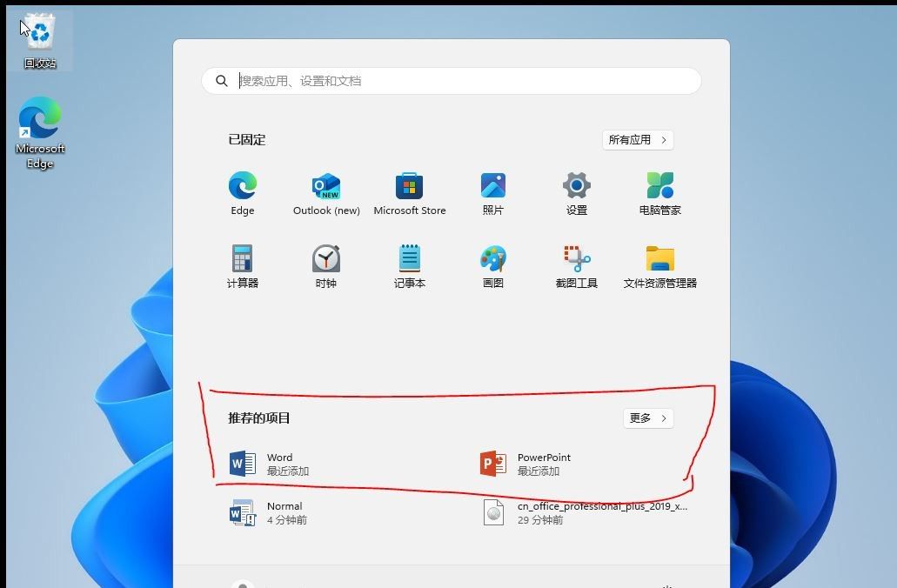The image size is (897, 588).
Task: Launch Edge from pinned apps
Action: click(x=243, y=193)
